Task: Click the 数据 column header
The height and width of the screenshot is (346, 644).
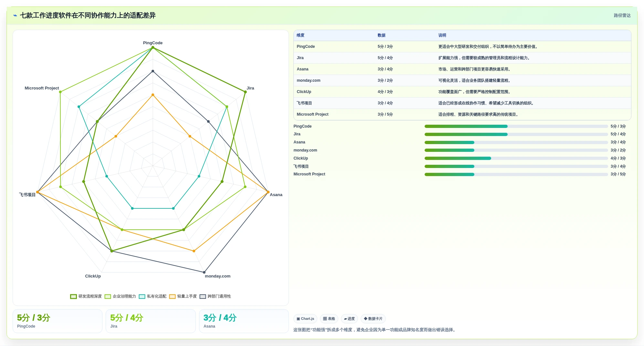Action: tap(382, 36)
